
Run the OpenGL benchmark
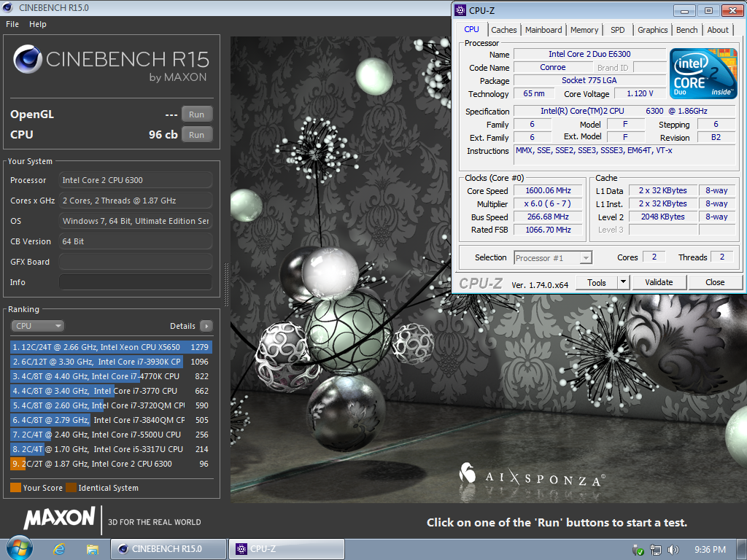[x=197, y=114]
